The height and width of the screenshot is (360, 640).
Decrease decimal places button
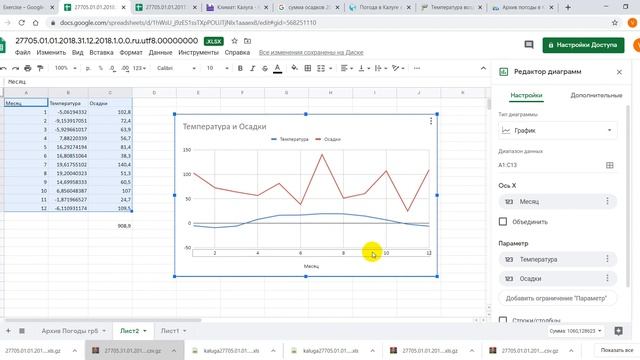point(113,68)
